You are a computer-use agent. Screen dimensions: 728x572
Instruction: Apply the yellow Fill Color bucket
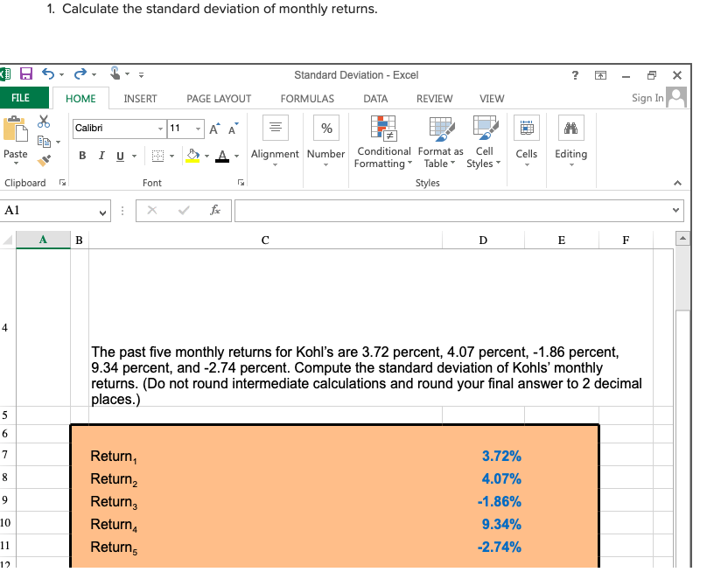click(x=192, y=156)
